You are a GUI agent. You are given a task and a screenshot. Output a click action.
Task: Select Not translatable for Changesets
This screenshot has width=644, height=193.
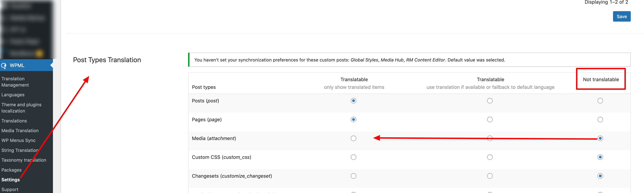600,176
